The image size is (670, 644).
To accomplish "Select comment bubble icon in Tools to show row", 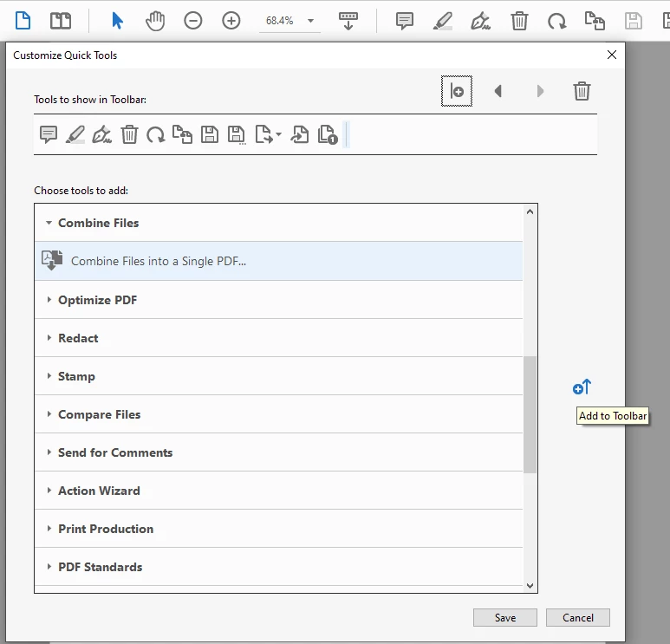I will click(x=49, y=134).
